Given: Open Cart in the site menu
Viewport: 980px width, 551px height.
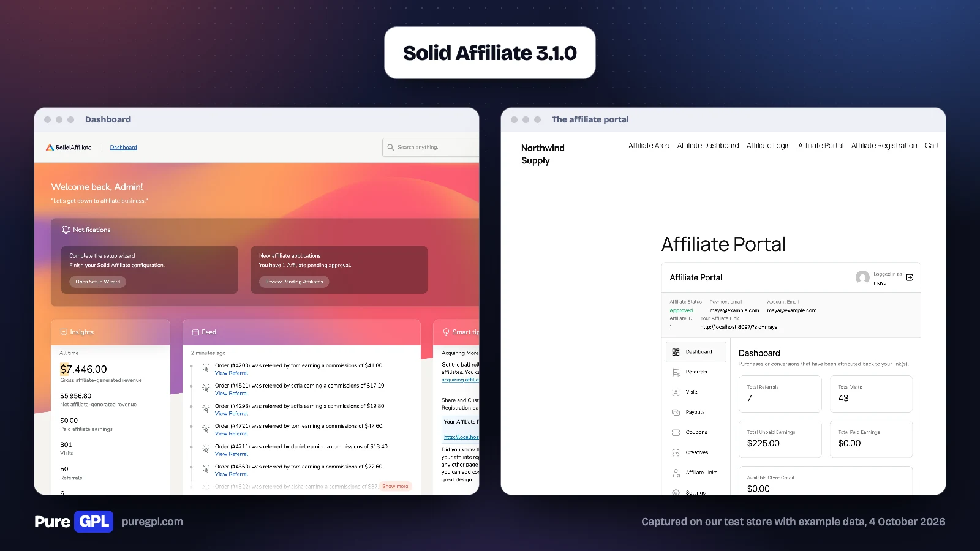Looking at the screenshot, I should point(932,146).
